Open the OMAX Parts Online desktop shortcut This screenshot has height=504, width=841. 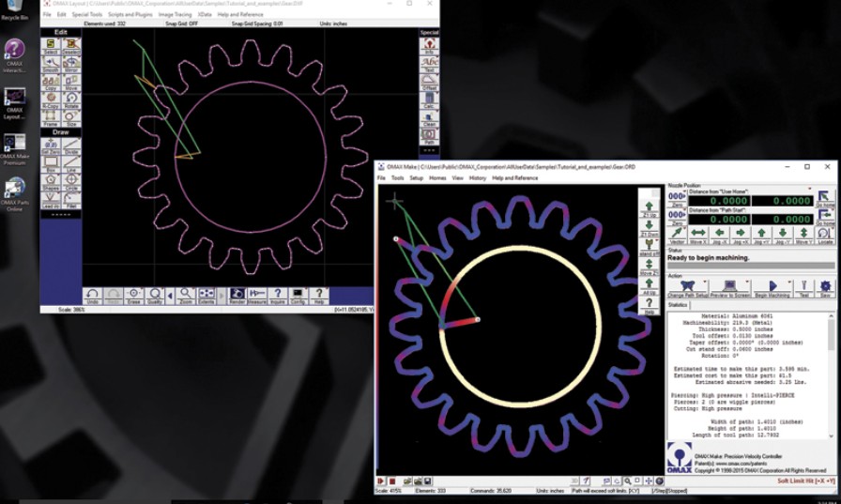click(14, 194)
